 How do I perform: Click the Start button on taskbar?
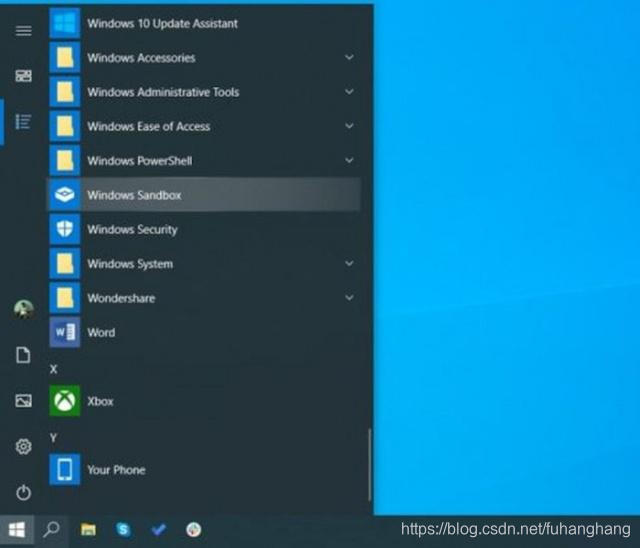click(17, 530)
